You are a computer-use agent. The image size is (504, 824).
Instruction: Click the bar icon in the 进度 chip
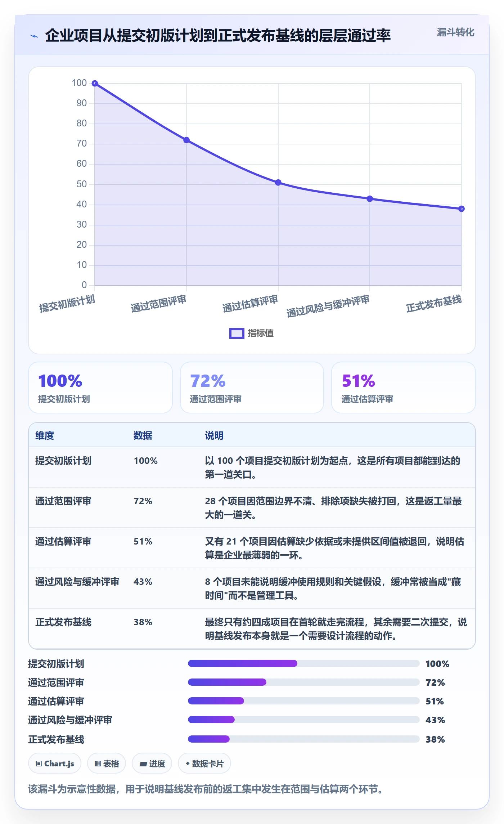[x=143, y=764]
